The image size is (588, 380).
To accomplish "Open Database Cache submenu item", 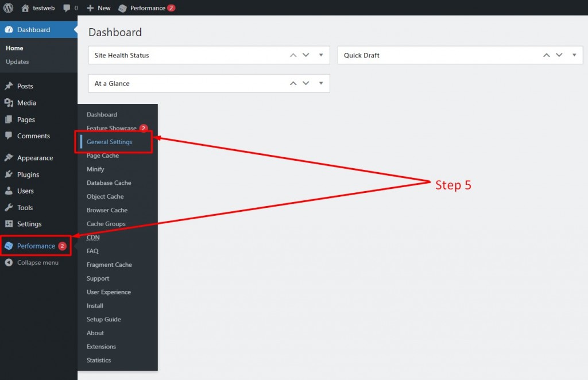I will [x=109, y=183].
